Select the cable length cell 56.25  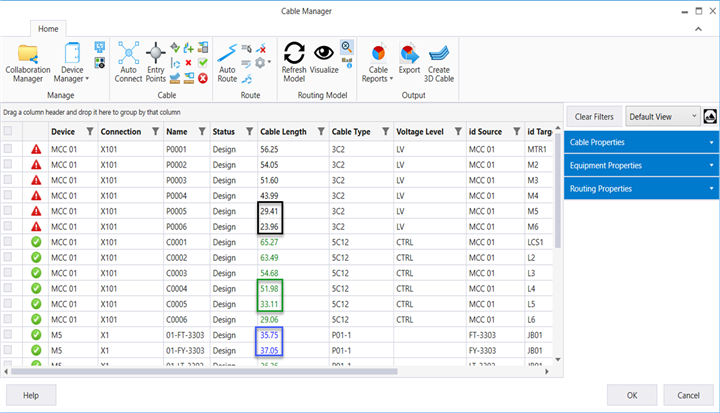coord(292,149)
